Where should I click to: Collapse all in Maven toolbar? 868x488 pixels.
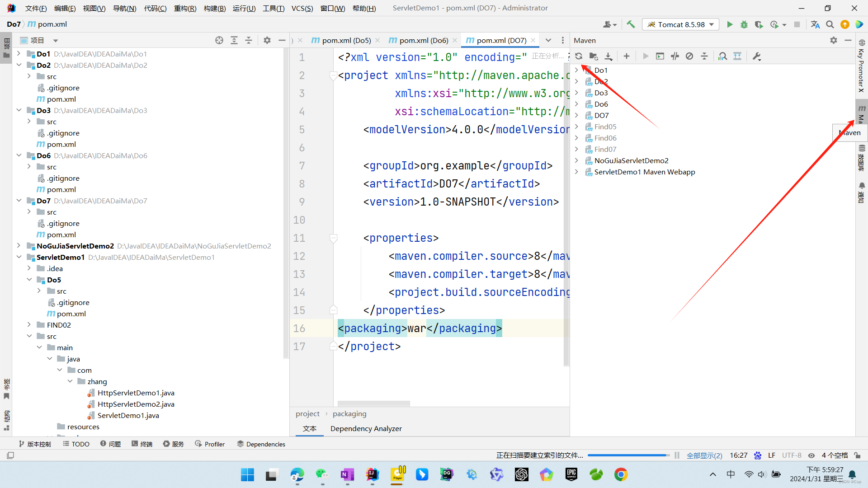pyautogui.click(x=704, y=56)
